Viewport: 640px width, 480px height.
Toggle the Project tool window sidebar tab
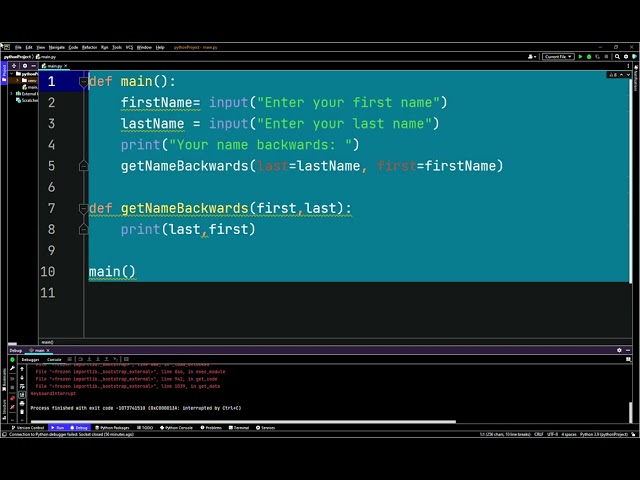[x=4, y=74]
